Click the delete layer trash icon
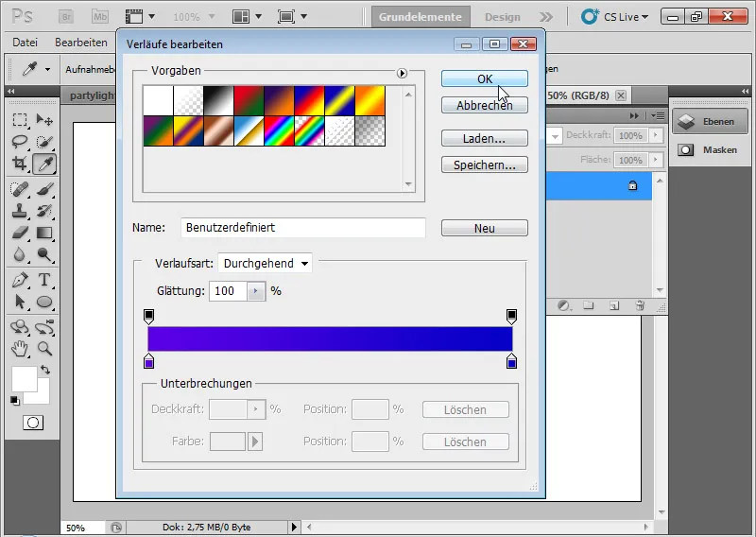Image resolution: width=756 pixels, height=537 pixels. (640, 305)
